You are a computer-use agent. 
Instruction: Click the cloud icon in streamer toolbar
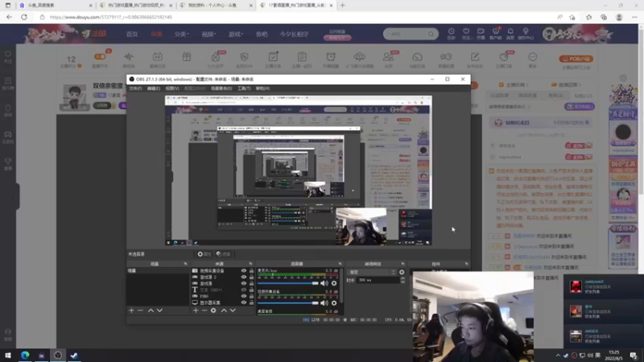click(x=359, y=57)
